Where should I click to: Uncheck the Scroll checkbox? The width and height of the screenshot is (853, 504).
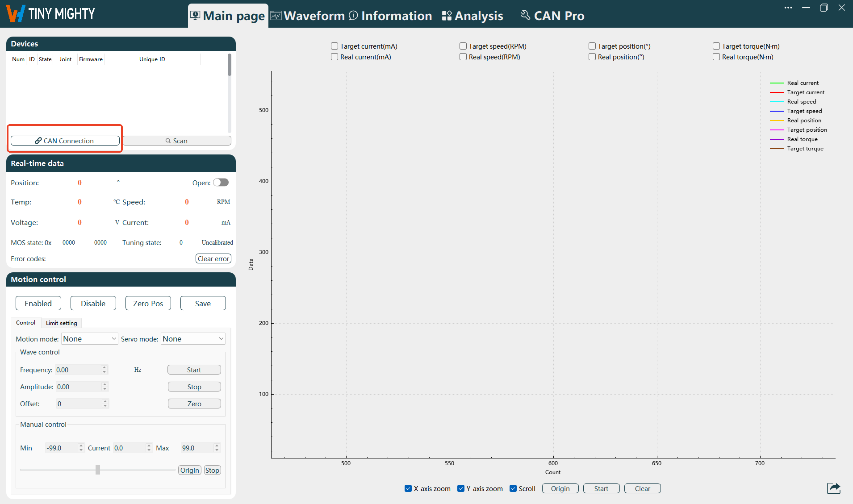click(513, 488)
